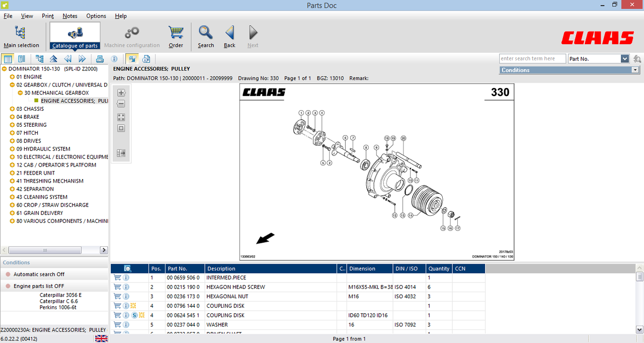This screenshot has width=644, height=343.
Task: Click Perkins 1006-6t engine entry
Action: point(58,307)
